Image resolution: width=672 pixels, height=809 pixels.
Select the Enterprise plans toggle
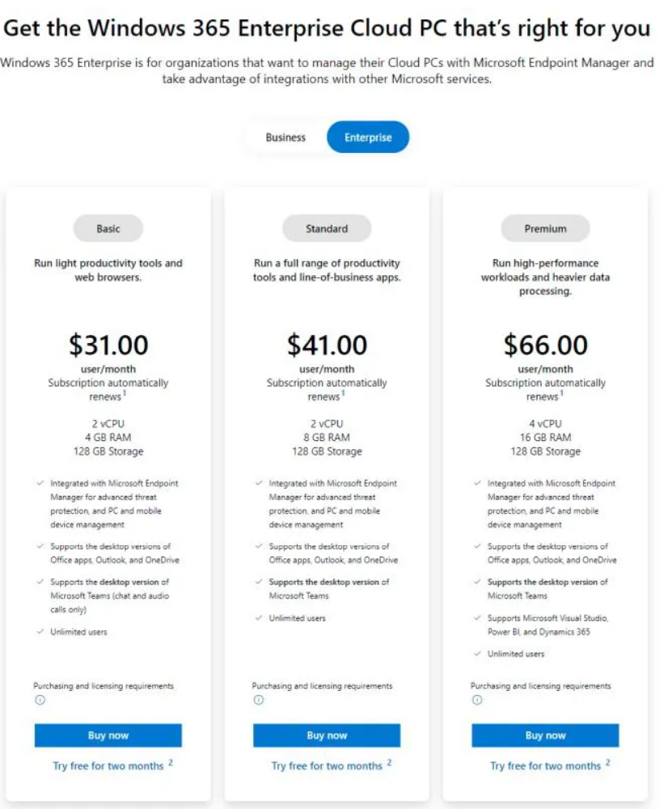click(368, 138)
